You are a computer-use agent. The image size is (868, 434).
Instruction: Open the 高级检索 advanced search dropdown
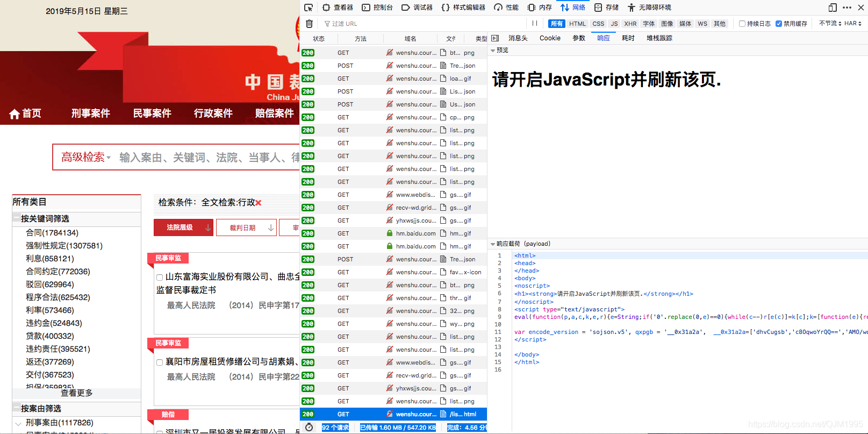(85, 157)
